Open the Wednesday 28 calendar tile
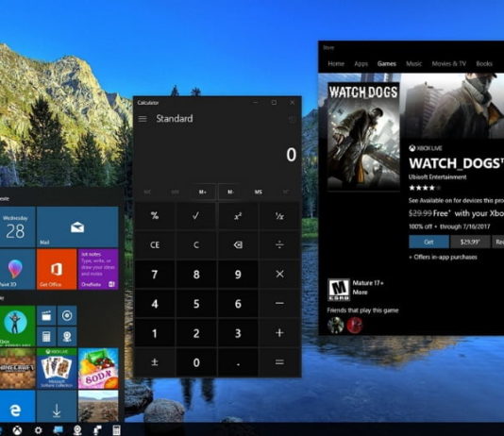 point(17,226)
